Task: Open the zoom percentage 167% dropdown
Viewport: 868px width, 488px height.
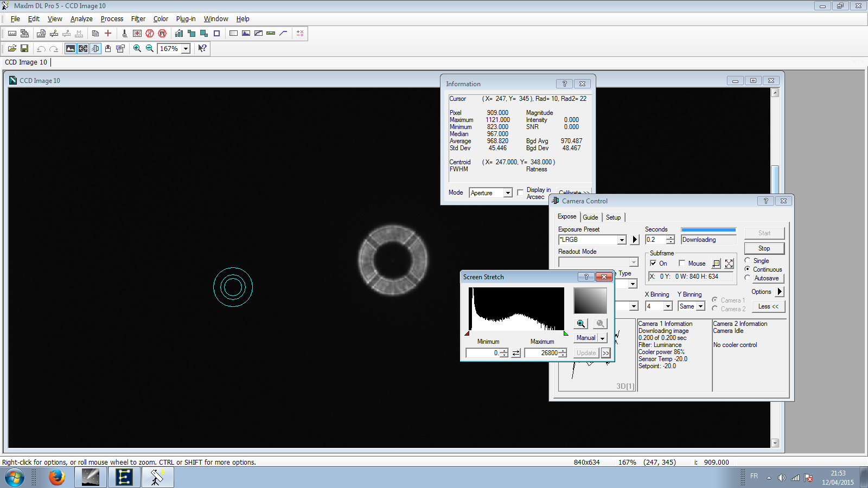Action: pos(186,48)
